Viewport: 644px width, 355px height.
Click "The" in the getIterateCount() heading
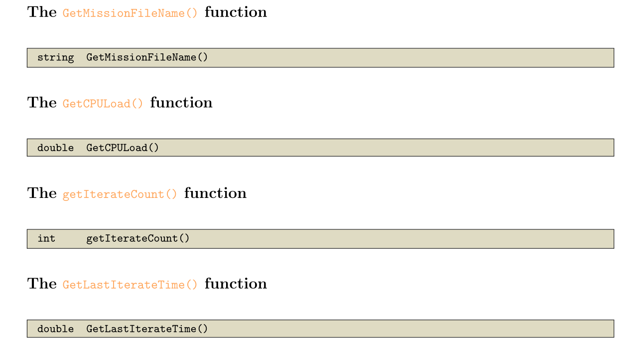42,193
